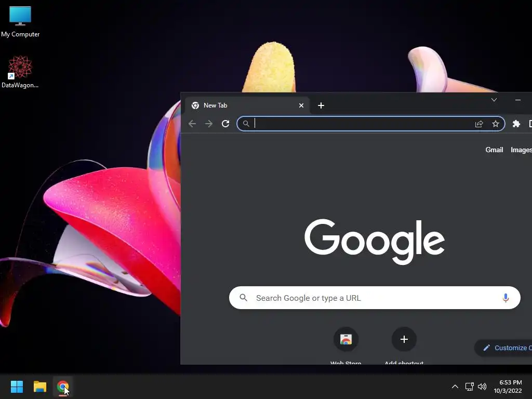Click the Search Google or type a URL box

coord(375,298)
